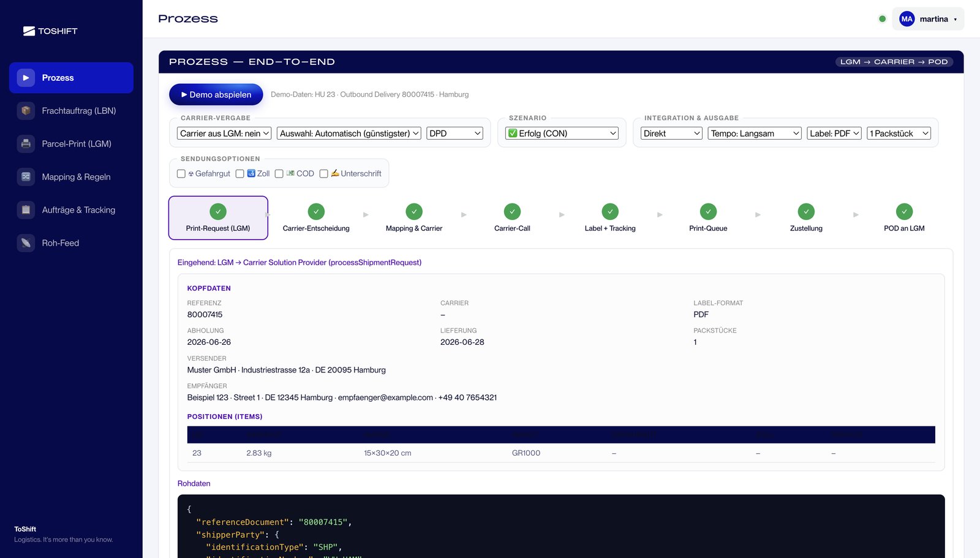Click the Roh-Feed satellite icon
Image resolution: width=980 pixels, height=558 pixels.
tap(26, 243)
